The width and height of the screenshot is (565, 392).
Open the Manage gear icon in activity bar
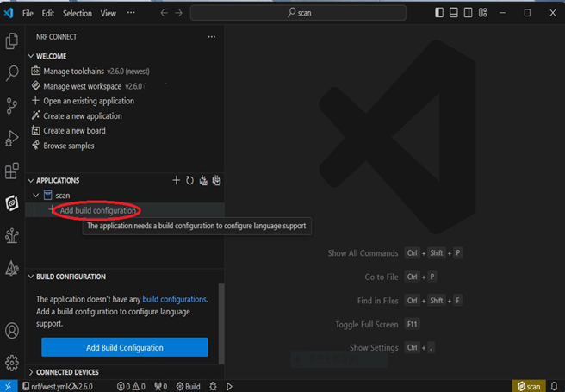pyautogui.click(x=12, y=363)
